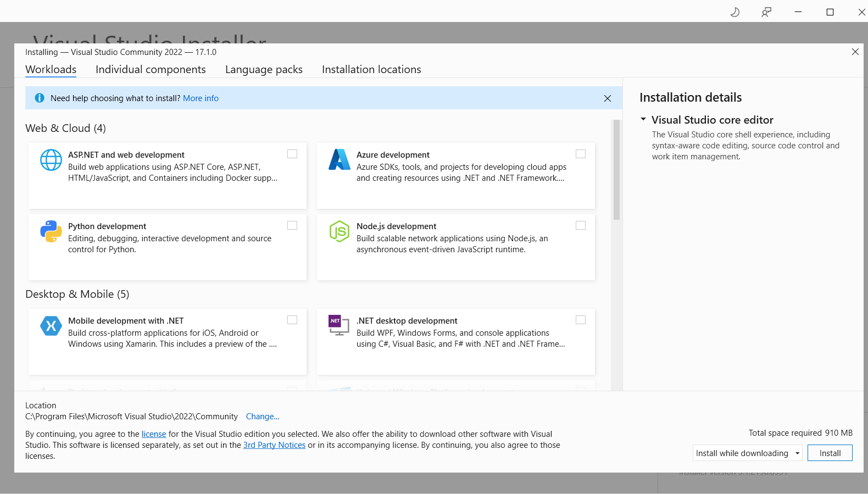Switch to the Installation locations tab
Screen dimensions: 868x494
pos(371,70)
